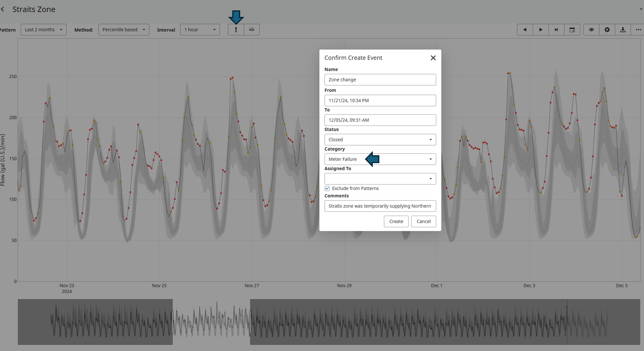Expand the Status dropdown showing Closed
The height and width of the screenshot is (351, 644).
coord(380,140)
